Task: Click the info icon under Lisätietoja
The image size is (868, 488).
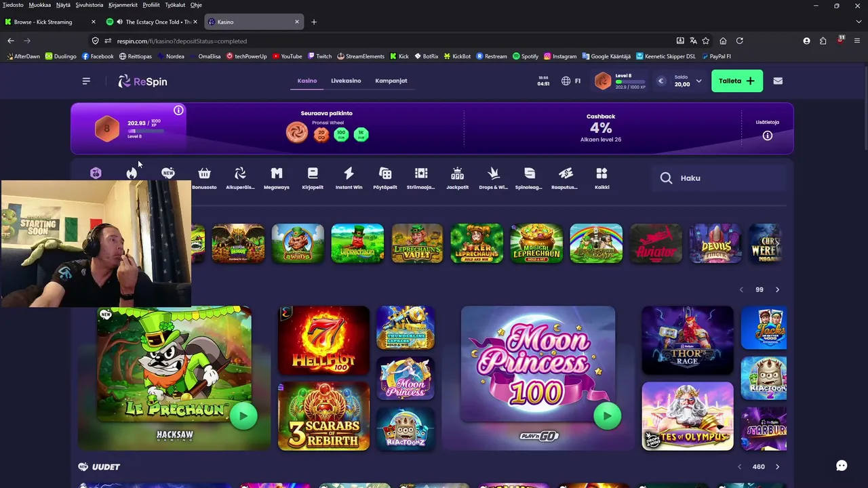Action: click(768, 136)
